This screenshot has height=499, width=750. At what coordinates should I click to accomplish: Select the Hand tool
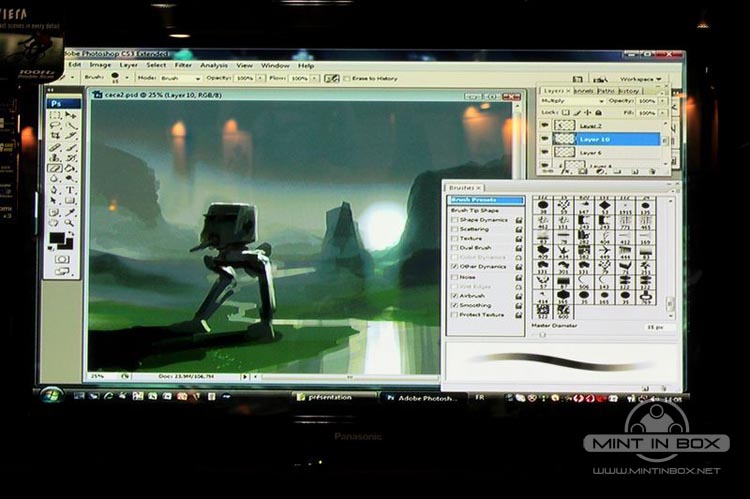click(55, 223)
